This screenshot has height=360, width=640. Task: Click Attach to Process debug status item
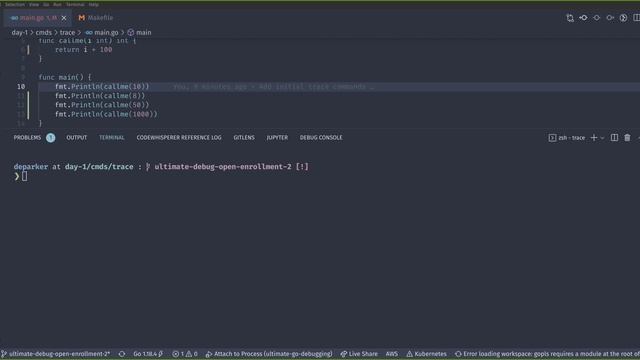269,354
